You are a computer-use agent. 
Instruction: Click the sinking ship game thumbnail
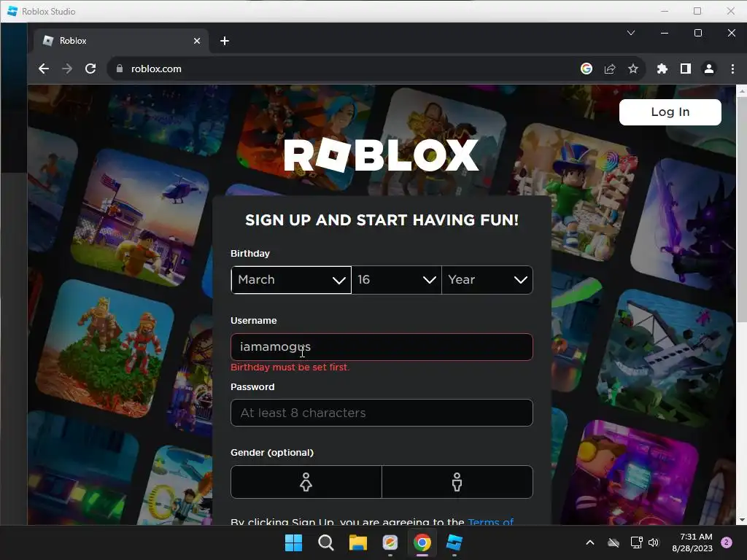click(665, 359)
